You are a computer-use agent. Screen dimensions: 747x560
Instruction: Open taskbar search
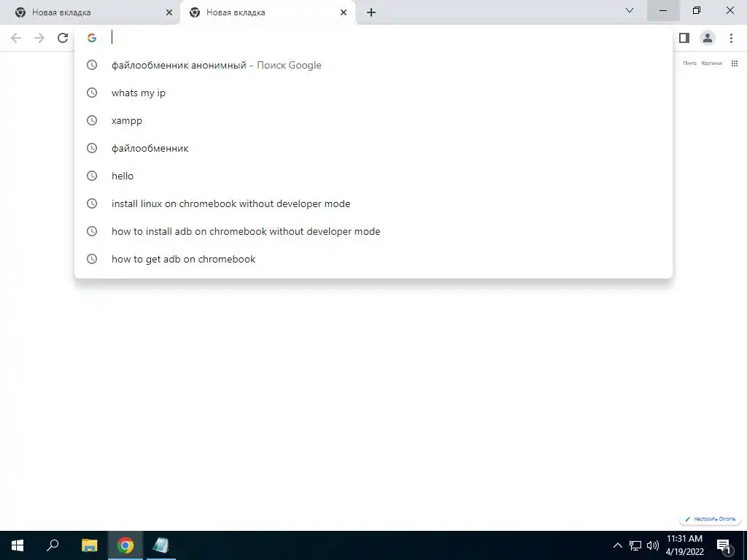click(53, 545)
